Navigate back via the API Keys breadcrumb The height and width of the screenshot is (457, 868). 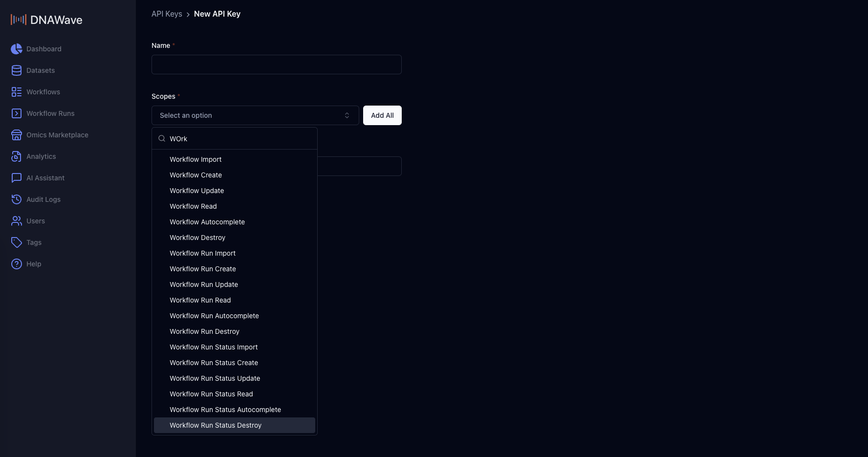pyautogui.click(x=167, y=14)
